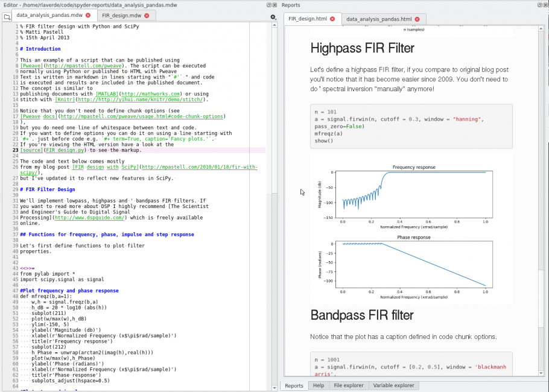Screen dimensions: 549x392
Task: Switch to the Help tab
Action: tap(318, 385)
